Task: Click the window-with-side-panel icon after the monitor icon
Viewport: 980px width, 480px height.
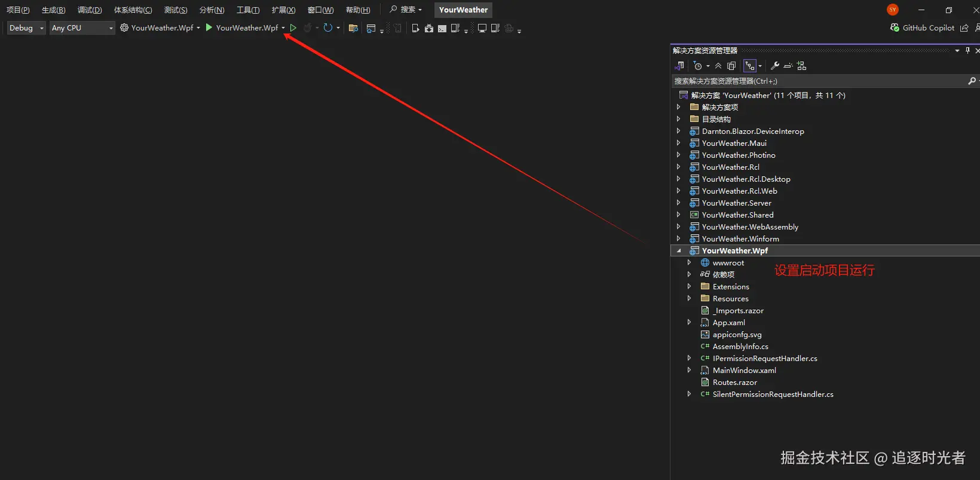Action: click(495, 28)
